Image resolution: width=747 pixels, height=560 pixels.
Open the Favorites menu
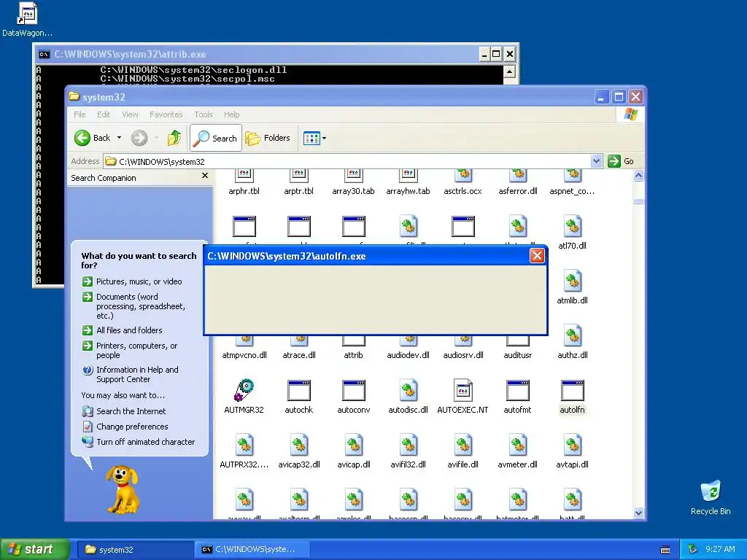coord(166,114)
